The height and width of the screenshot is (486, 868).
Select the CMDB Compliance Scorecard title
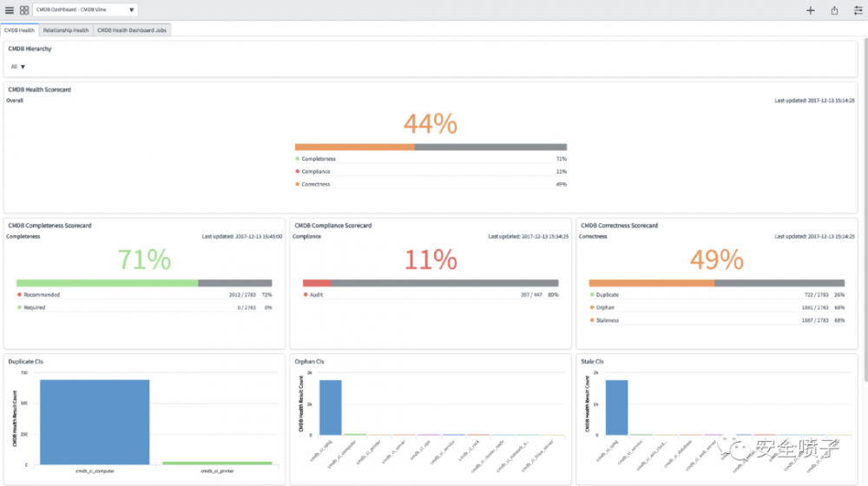[332, 226]
